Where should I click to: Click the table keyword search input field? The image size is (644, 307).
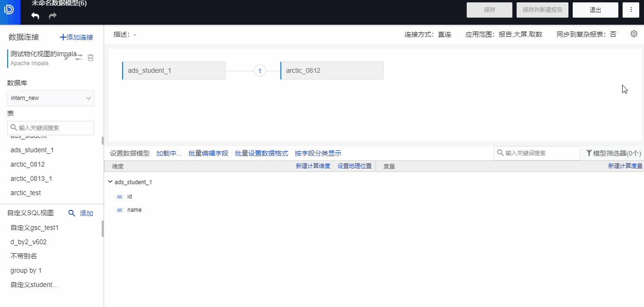point(50,128)
